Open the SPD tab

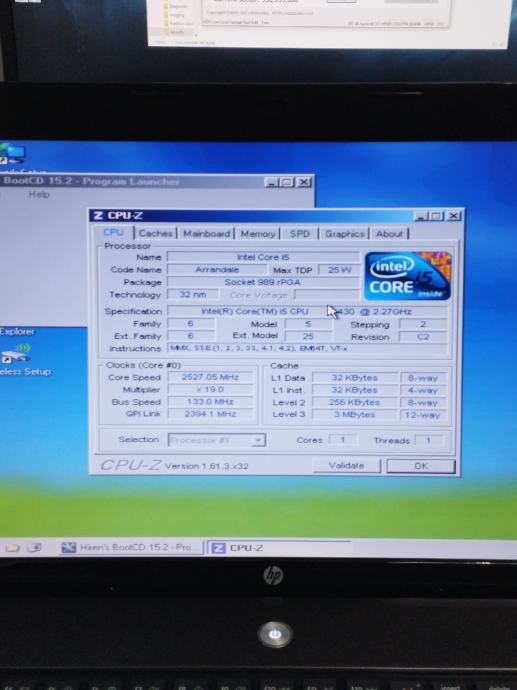[300, 234]
